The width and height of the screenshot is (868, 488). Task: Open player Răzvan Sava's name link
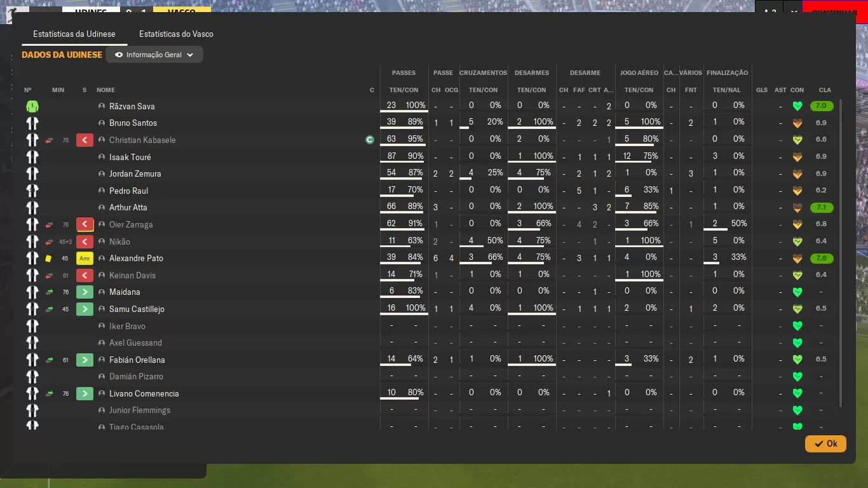(132, 106)
